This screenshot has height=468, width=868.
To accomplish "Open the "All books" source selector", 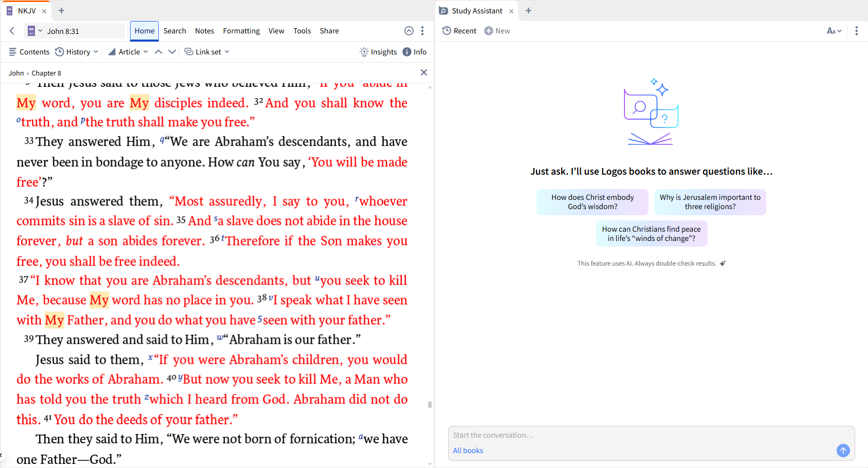I will pos(467,451).
